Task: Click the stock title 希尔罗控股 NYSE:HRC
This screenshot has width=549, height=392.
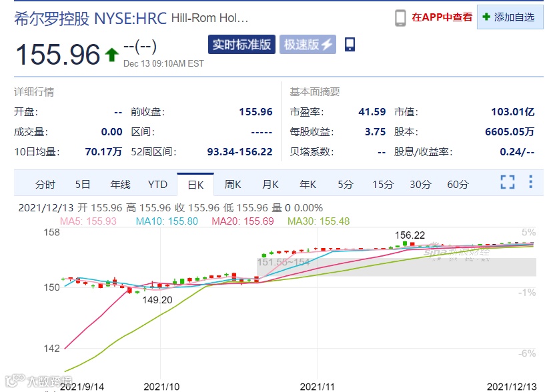Action: 90,19
